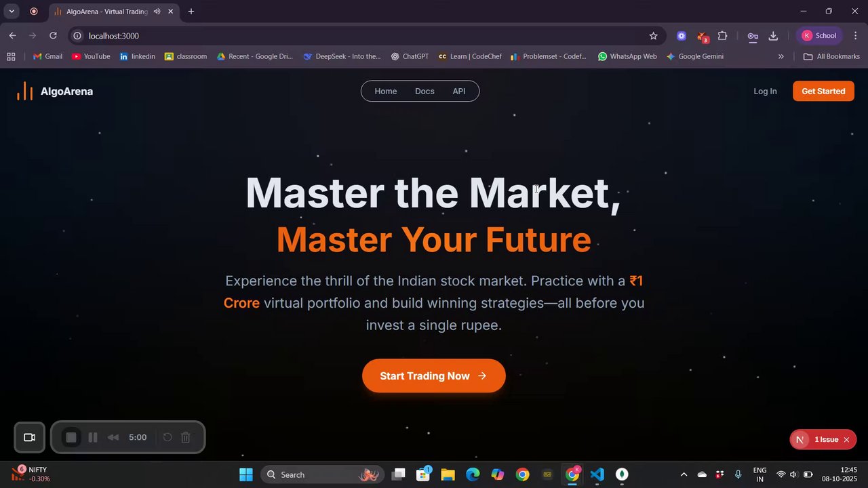This screenshot has width=868, height=488.
Task: Open the tab search dropdown arrow
Action: tap(12, 12)
